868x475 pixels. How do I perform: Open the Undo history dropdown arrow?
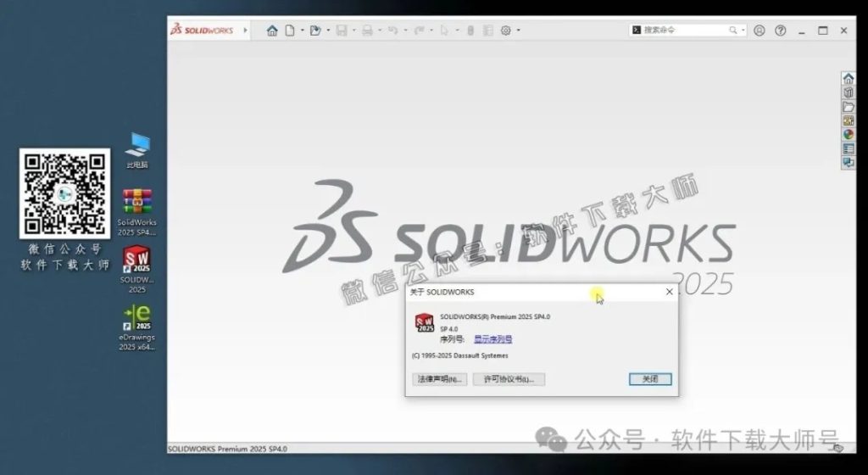405,31
